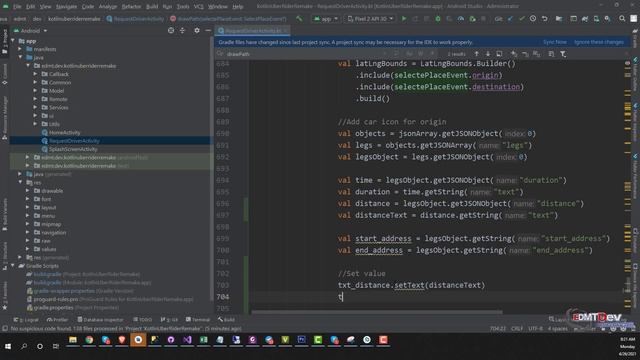
Task: Open the VCS menu
Action: tap(198, 7)
